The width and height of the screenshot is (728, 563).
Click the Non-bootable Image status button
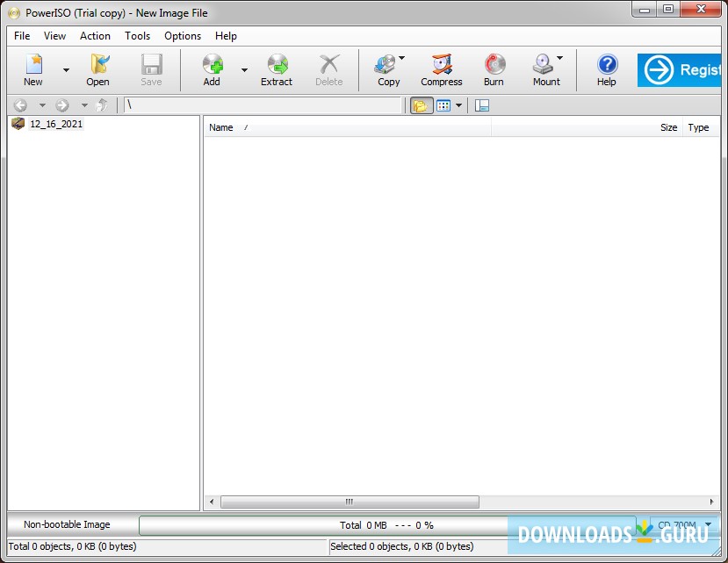[x=68, y=524]
